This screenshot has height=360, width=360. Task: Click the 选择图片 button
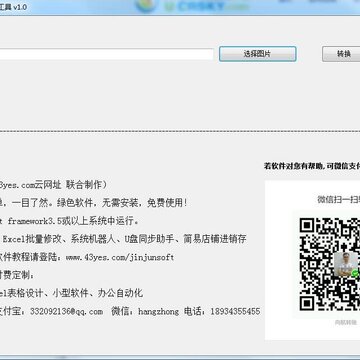pos(257,54)
